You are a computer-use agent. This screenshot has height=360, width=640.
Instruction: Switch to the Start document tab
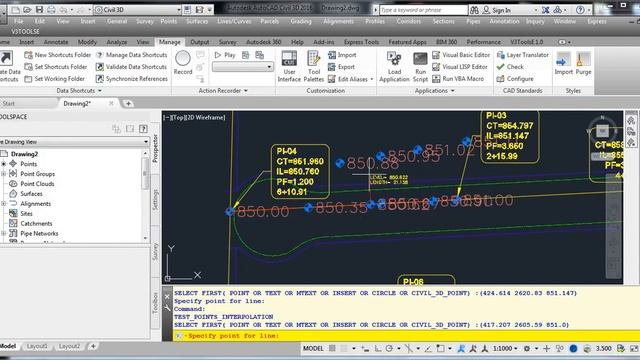click(9, 104)
